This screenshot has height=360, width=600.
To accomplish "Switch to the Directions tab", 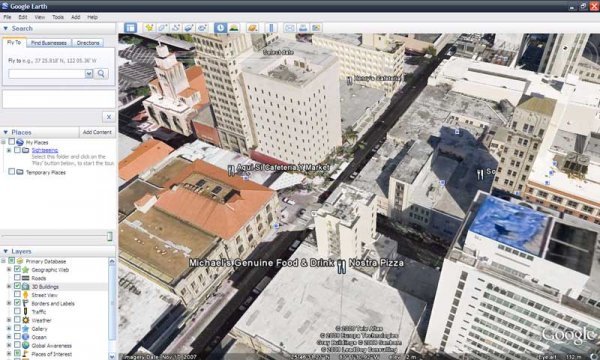I will click(88, 43).
